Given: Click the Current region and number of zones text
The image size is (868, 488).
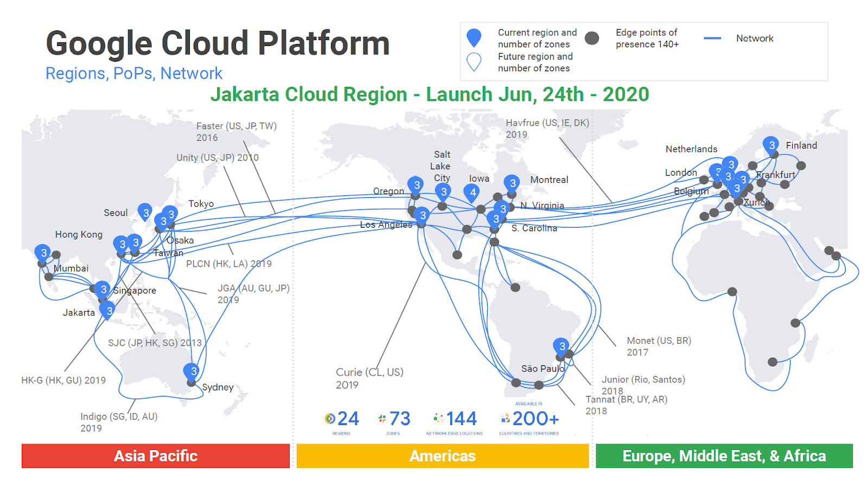Looking at the screenshot, I should pyautogui.click(x=537, y=38).
